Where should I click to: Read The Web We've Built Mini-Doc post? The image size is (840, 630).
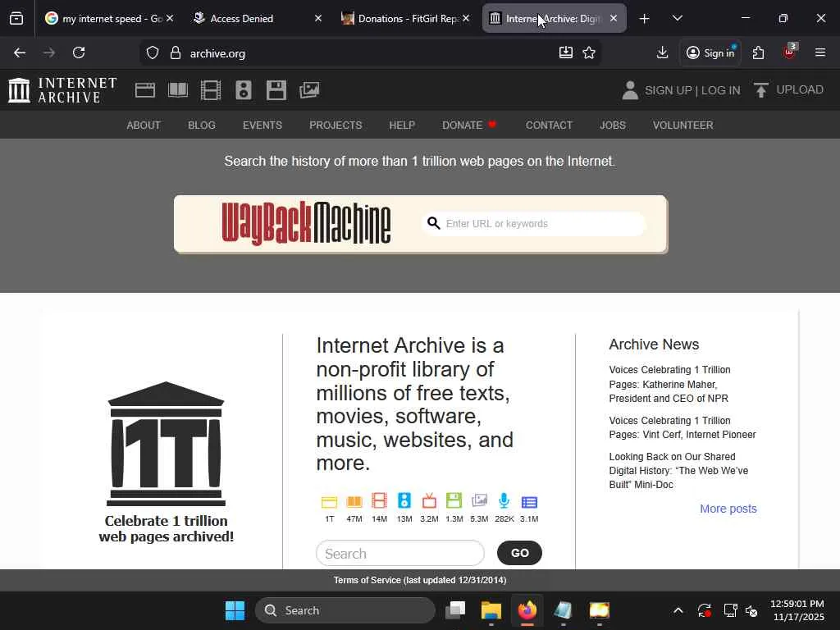[678, 470]
